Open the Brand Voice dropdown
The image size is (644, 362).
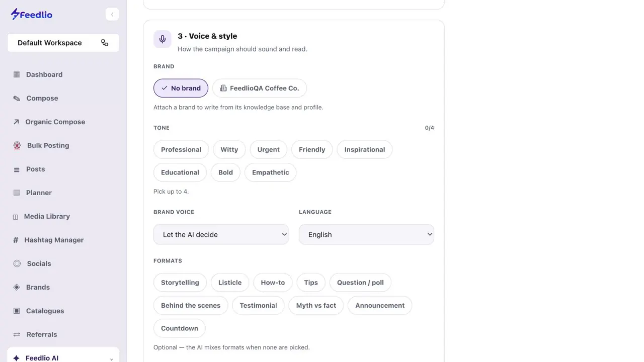[221, 234]
